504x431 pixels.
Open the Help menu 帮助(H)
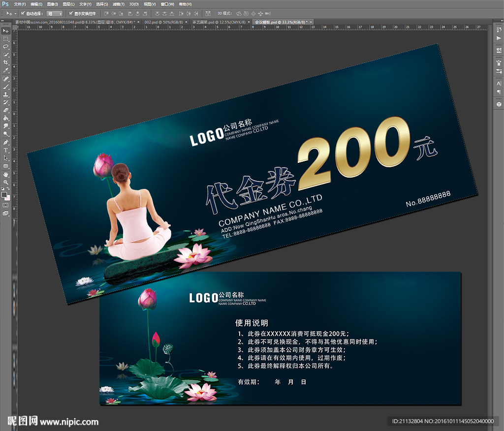pyautogui.click(x=185, y=4)
